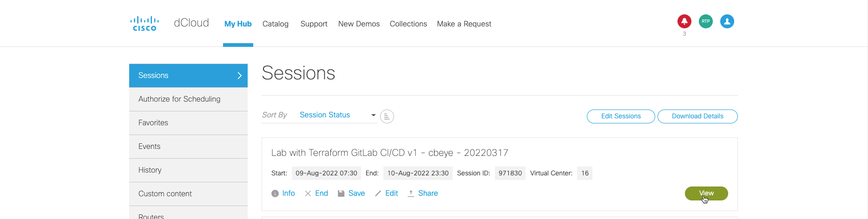Open Custom content in the sidebar
The height and width of the screenshot is (219, 868).
click(x=188, y=194)
